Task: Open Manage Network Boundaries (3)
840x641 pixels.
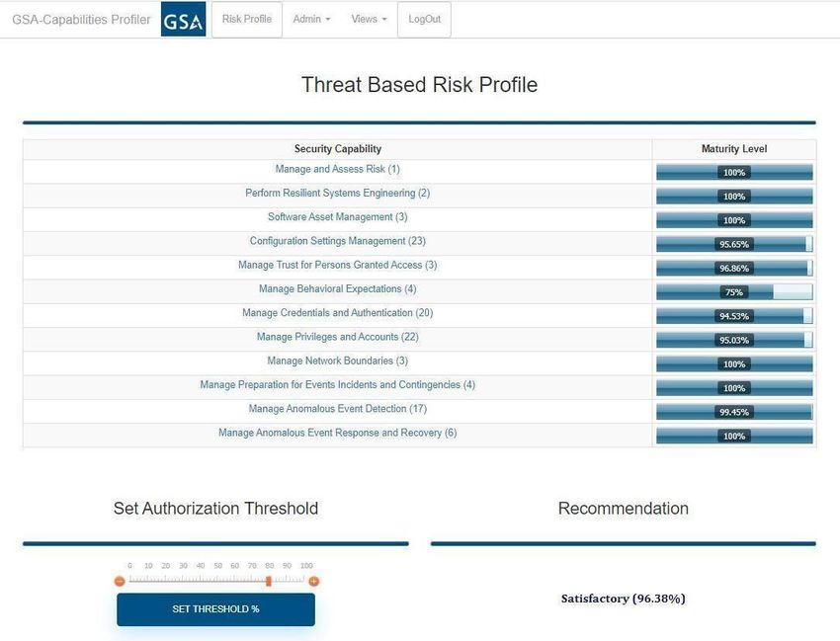Action: click(x=338, y=361)
